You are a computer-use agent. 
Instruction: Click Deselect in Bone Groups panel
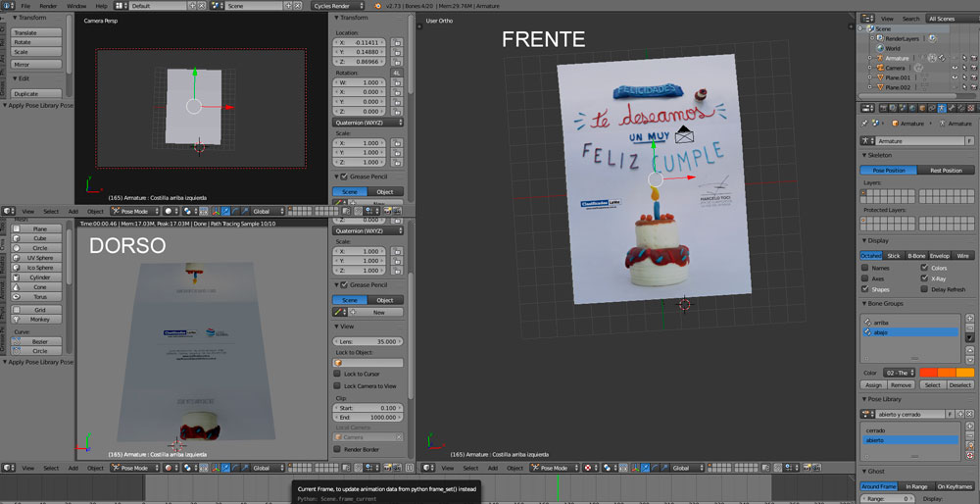(x=960, y=384)
